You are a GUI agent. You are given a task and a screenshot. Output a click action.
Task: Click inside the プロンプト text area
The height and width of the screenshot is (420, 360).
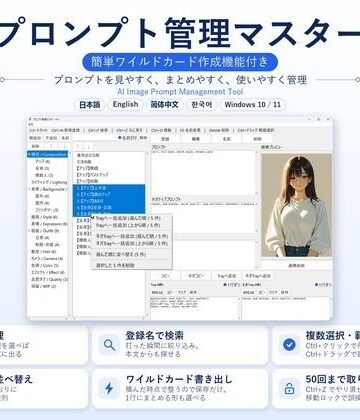pos(203,173)
